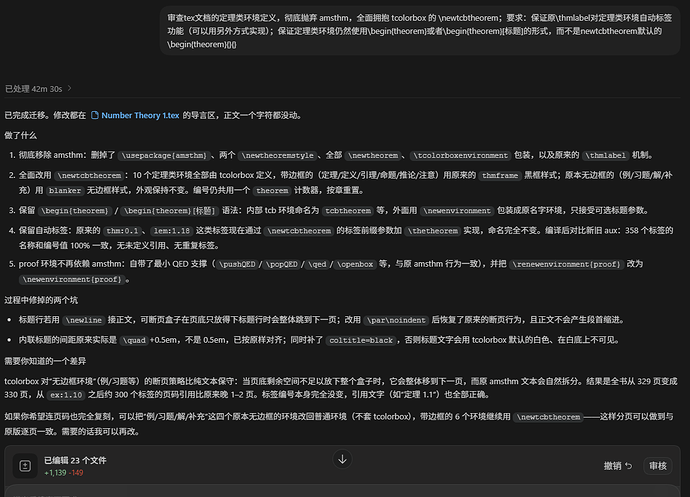Expand the 已处理 42m 30s processing details chevron
The image size is (690, 497).
coord(70,88)
